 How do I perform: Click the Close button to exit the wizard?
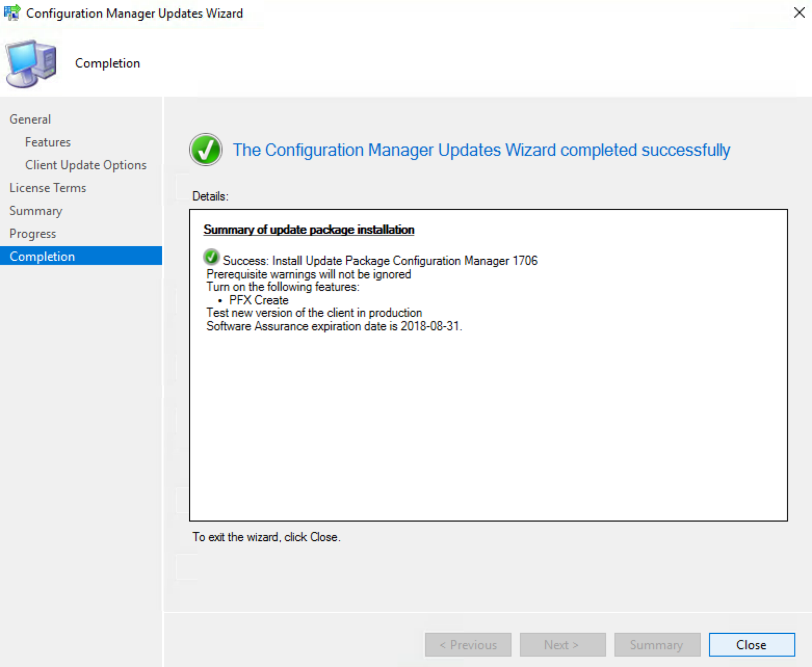pos(752,645)
